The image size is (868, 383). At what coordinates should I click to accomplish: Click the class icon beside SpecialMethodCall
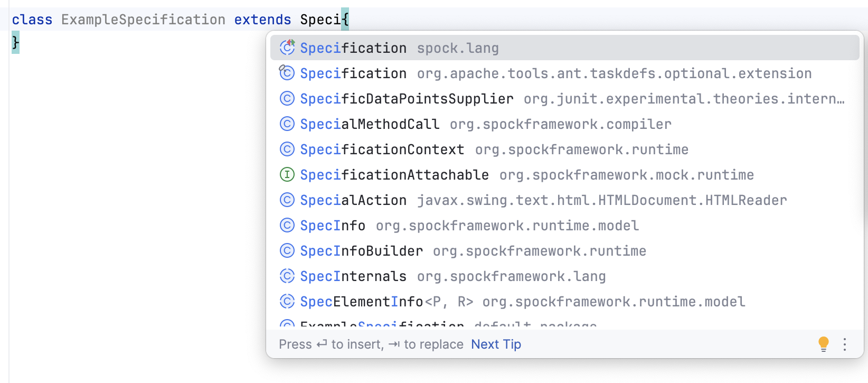point(287,124)
